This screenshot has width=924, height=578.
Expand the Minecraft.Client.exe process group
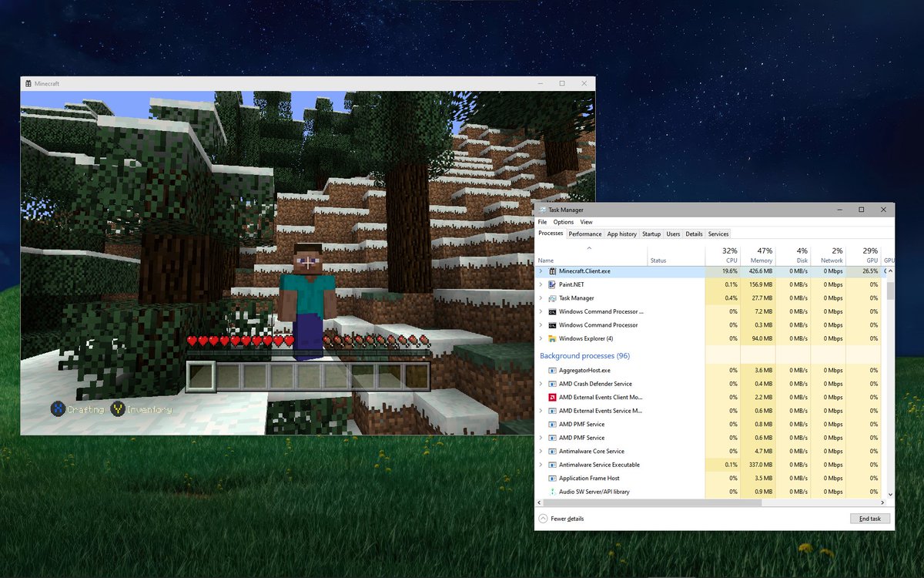tap(541, 271)
